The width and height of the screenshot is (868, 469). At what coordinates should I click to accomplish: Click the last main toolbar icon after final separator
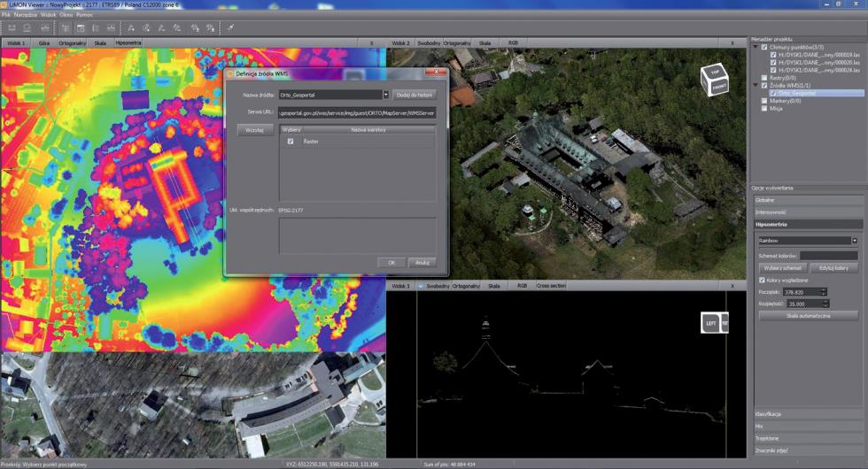(x=230, y=27)
